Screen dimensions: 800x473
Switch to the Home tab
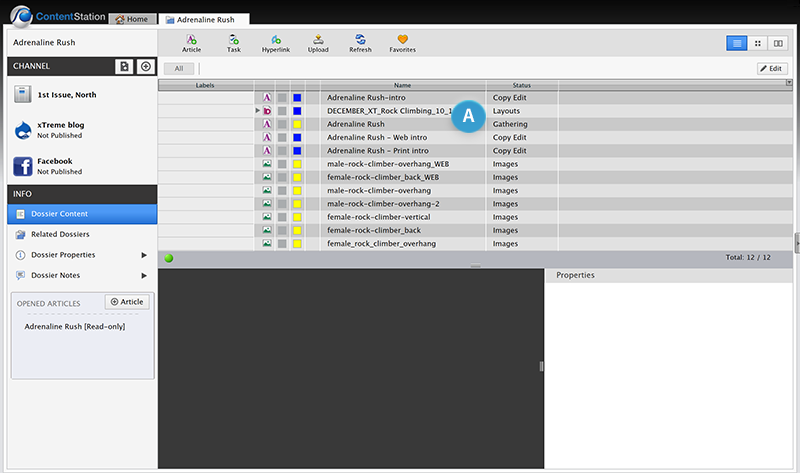[131, 19]
